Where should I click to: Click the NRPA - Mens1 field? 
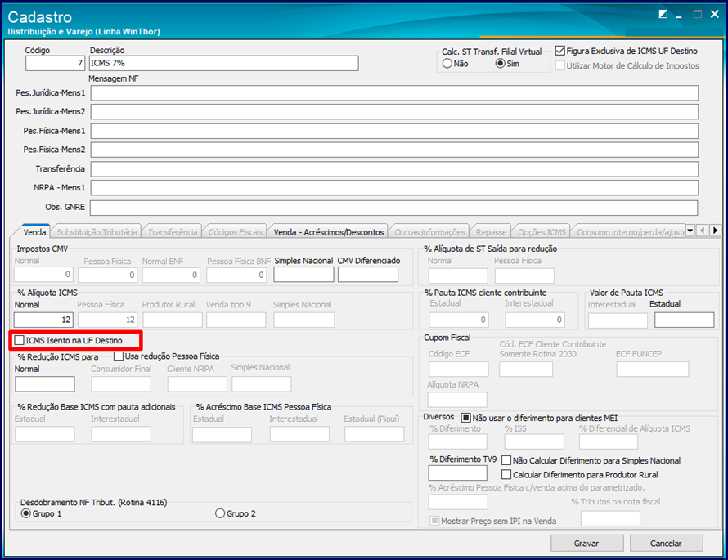click(x=394, y=188)
